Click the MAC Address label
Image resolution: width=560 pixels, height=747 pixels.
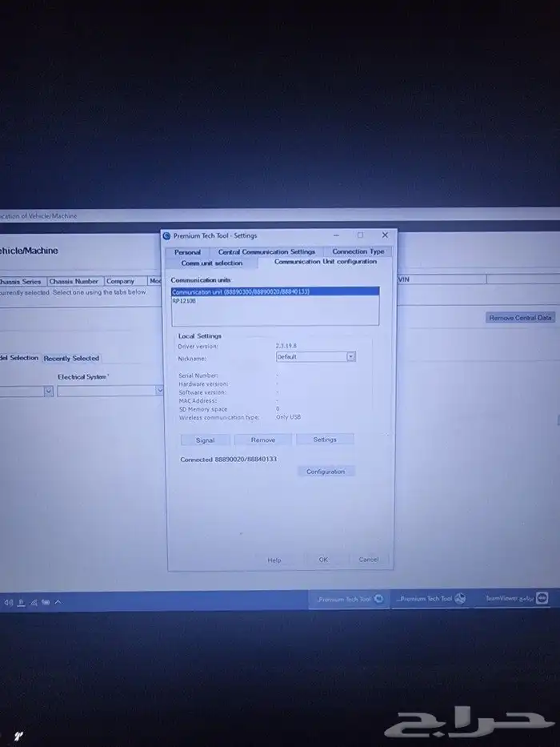click(198, 400)
